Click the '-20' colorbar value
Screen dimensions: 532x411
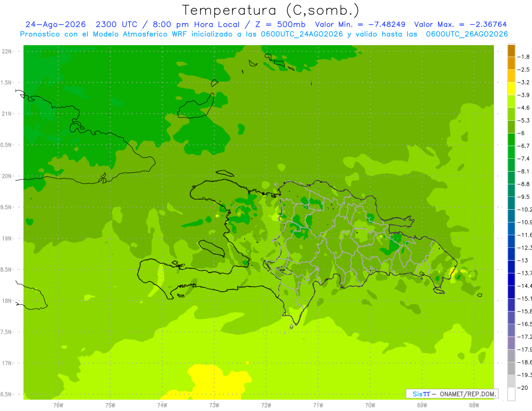coord(523,388)
